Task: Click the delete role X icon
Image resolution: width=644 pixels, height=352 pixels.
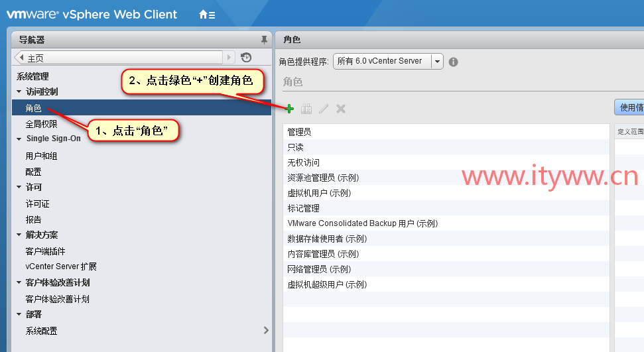Action: (341, 109)
